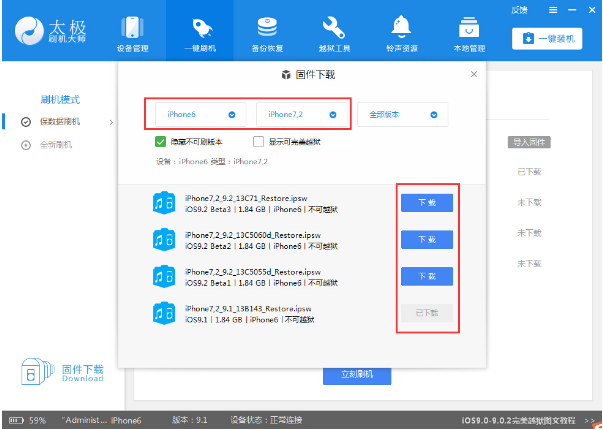Click firmware icon for 13B143 Restore.ipsw
The width and height of the screenshot is (603, 430).
click(164, 313)
